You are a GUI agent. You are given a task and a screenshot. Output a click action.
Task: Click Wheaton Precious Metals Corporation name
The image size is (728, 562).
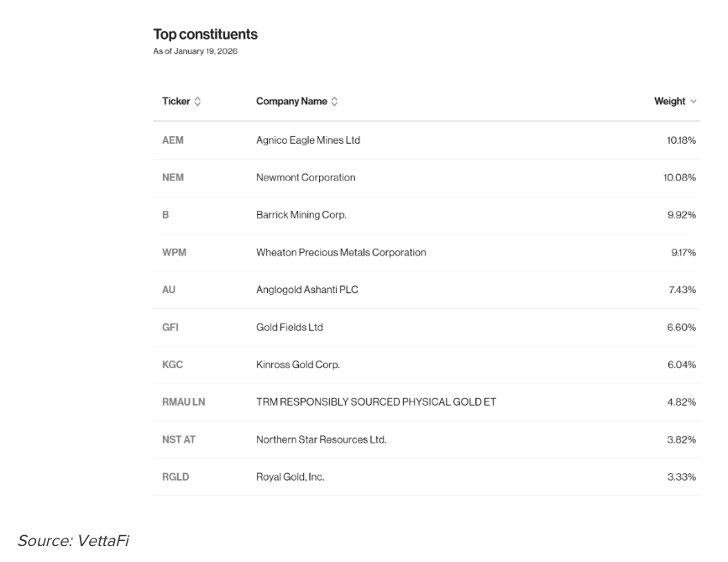click(x=341, y=252)
